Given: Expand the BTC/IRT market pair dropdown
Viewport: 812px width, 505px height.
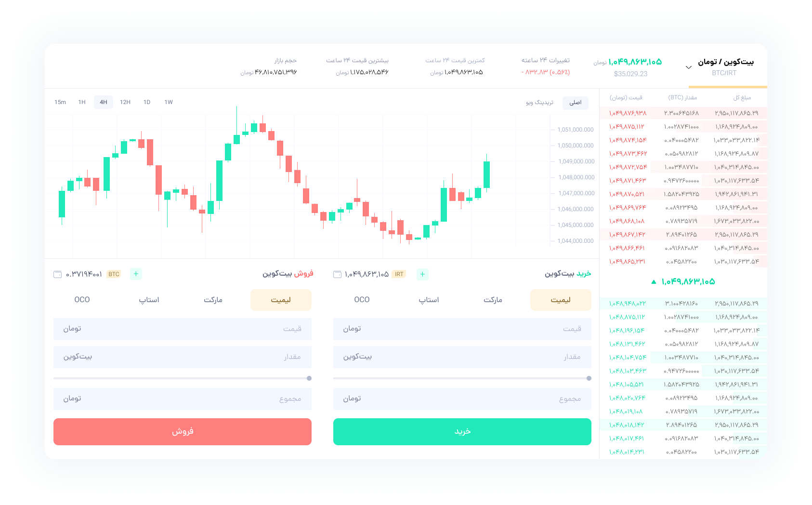Looking at the screenshot, I should tap(689, 67).
